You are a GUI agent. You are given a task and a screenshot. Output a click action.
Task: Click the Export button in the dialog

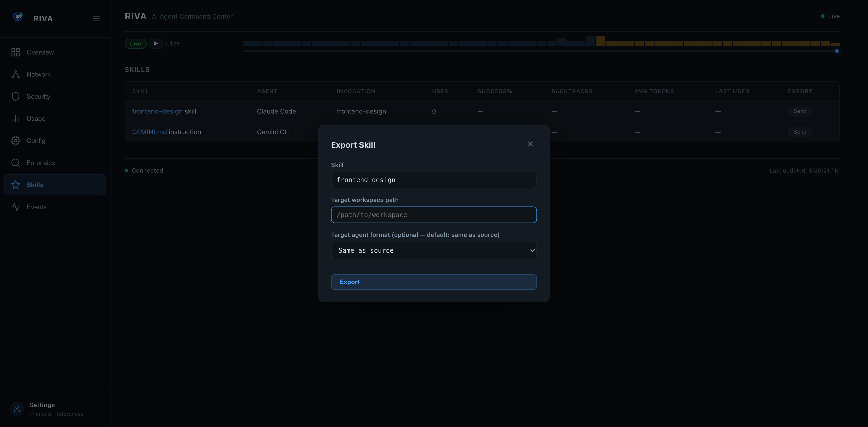[434, 282]
